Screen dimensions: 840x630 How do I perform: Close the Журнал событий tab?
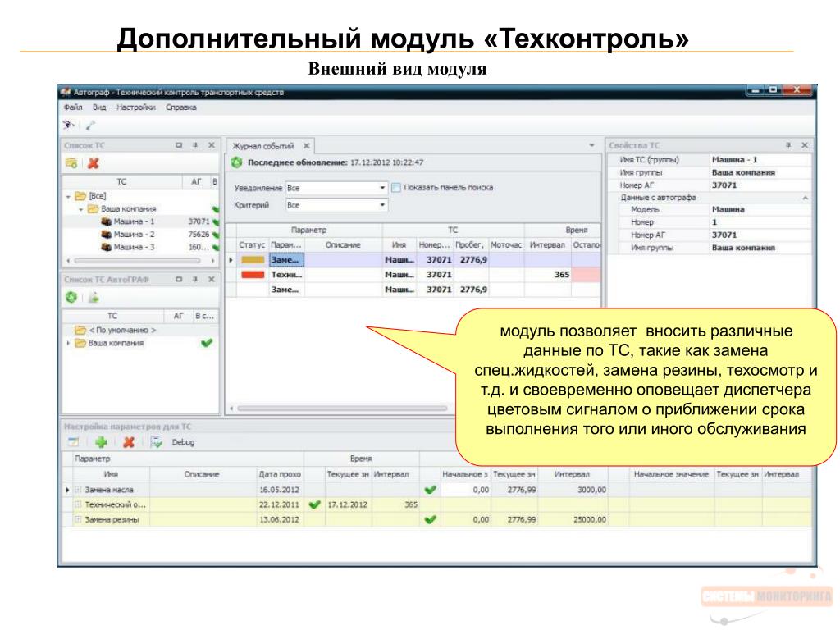(307, 146)
